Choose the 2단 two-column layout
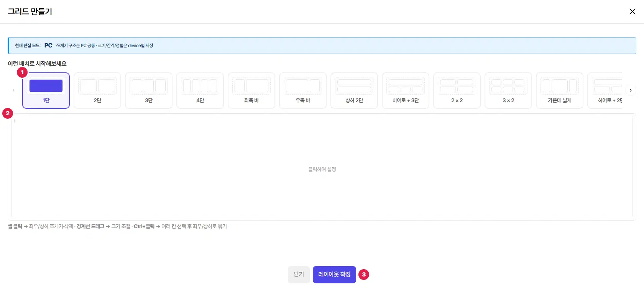 tap(97, 90)
